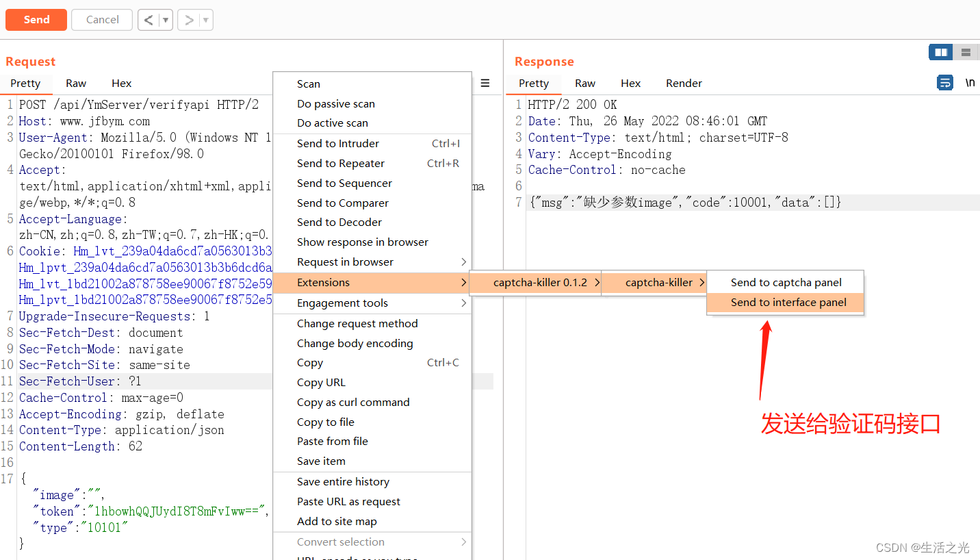The image size is (980, 560).
Task: Open the Request panel hamburger menu icon
Action: [485, 83]
